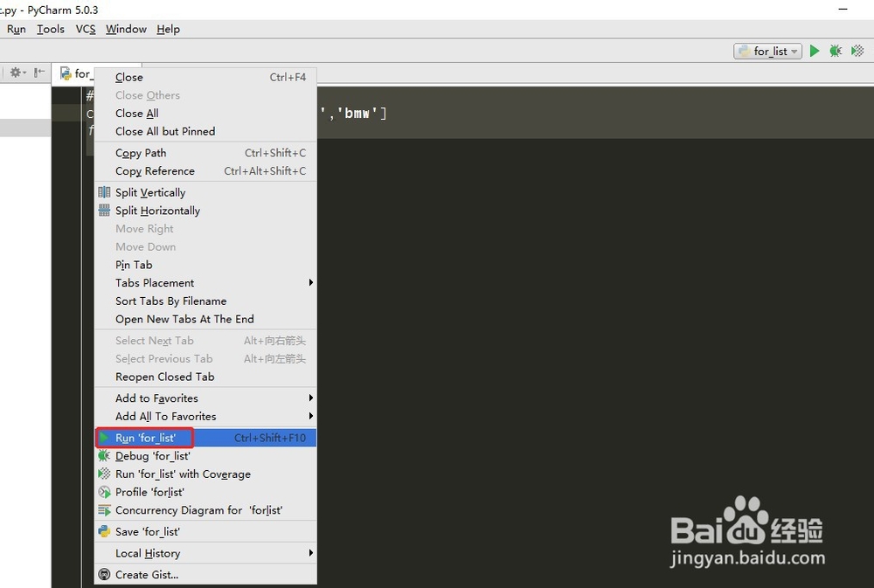Minimize the PyCharm window
Image resolution: width=874 pixels, height=588 pixels.
(x=843, y=9)
